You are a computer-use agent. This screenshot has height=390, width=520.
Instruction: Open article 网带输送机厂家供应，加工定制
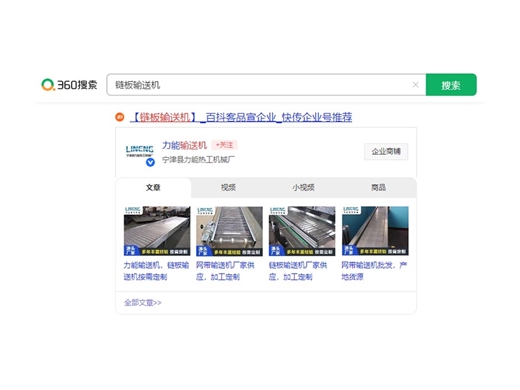click(225, 271)
